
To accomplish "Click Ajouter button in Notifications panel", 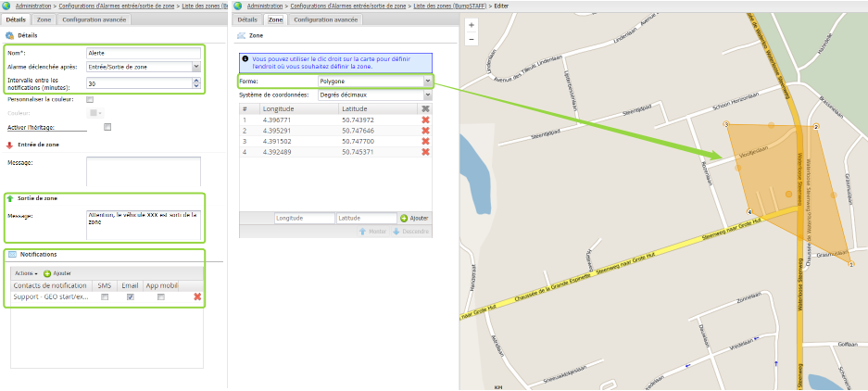I will [x=57, y=273].
